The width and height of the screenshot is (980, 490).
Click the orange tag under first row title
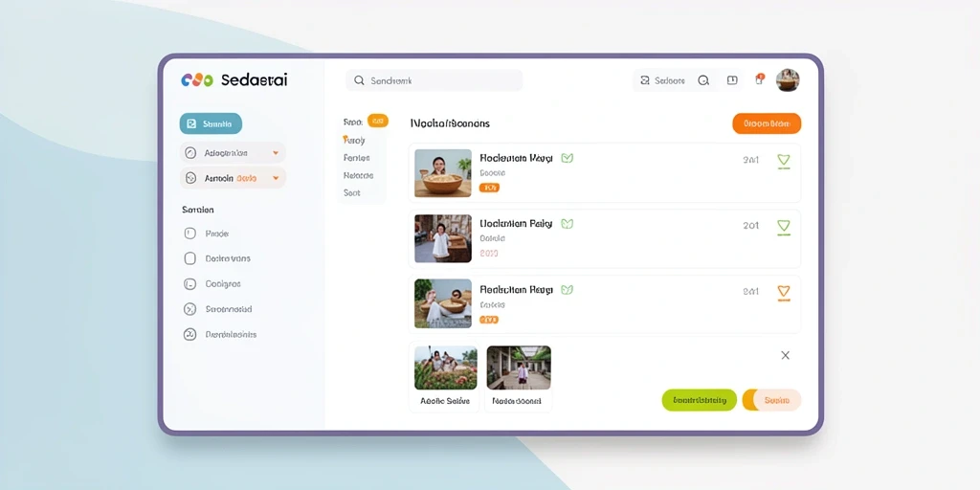click(489, 188)
